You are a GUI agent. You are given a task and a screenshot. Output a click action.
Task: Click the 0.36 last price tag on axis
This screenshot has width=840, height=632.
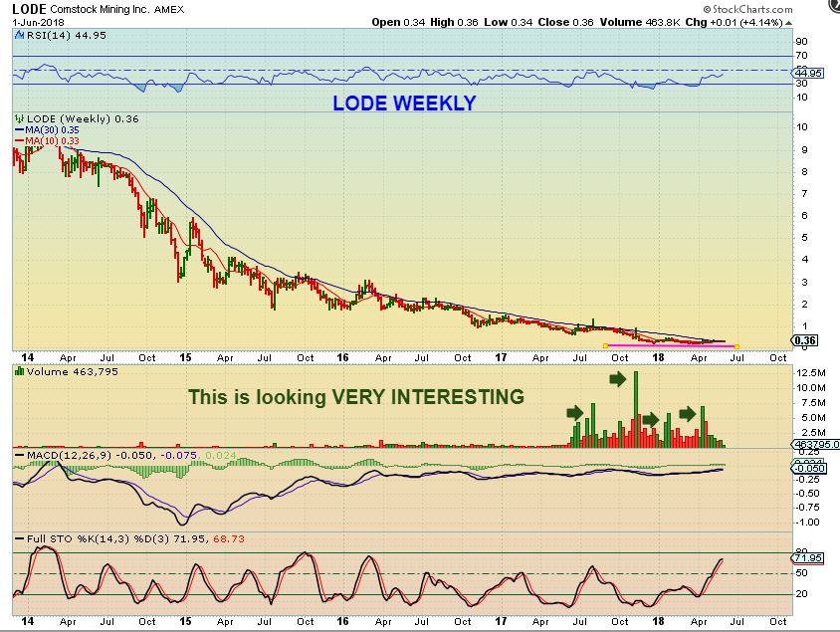(x=805, y=340)
